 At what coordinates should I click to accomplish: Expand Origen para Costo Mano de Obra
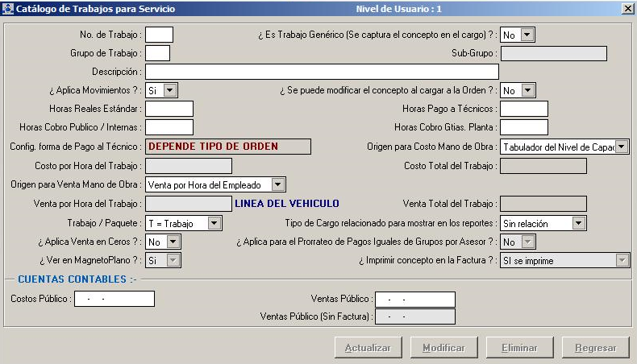point(621,147)
